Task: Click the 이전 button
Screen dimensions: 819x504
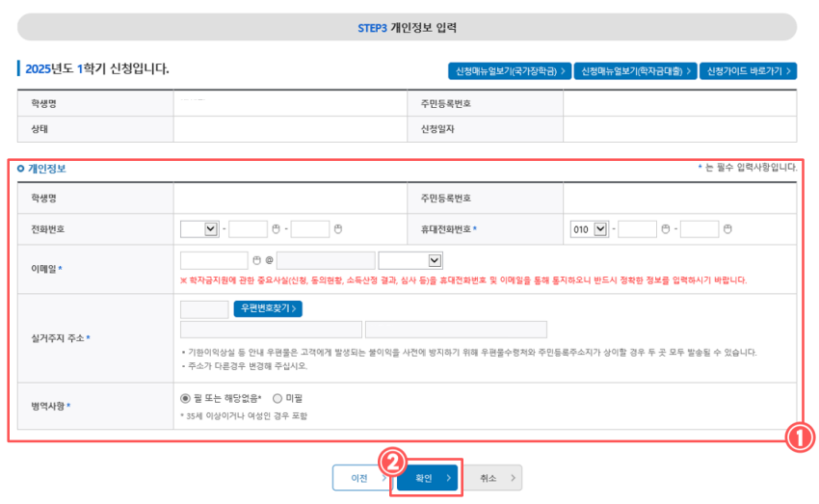Action: click(x=361, y=478)
